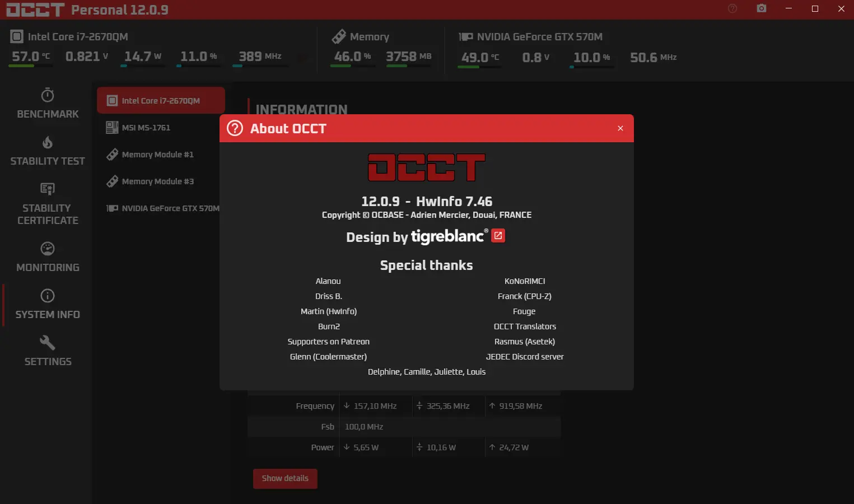Click the OCCT logo in About dialog

(x=427, y=167)
